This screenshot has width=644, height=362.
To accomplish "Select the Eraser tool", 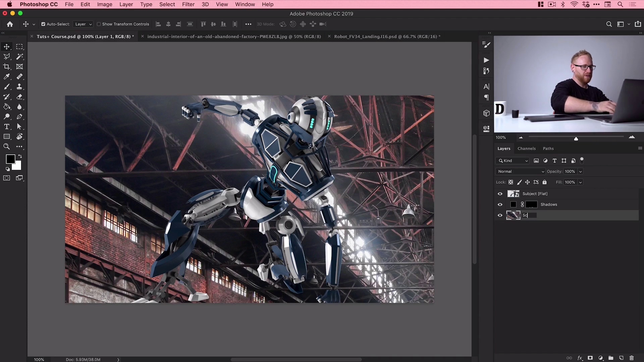I will coord(19,96).
